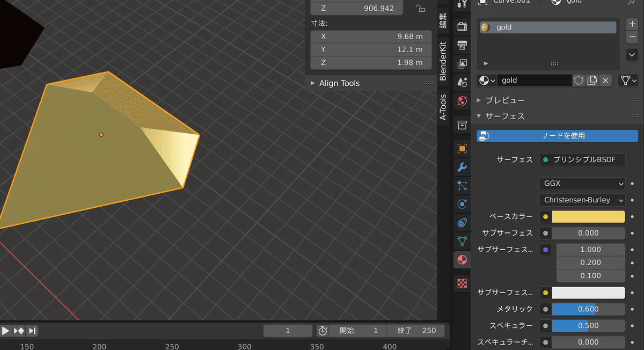Click the プリンシプルBSDF surface shader button
644x350 pixels.
(582, 159)
